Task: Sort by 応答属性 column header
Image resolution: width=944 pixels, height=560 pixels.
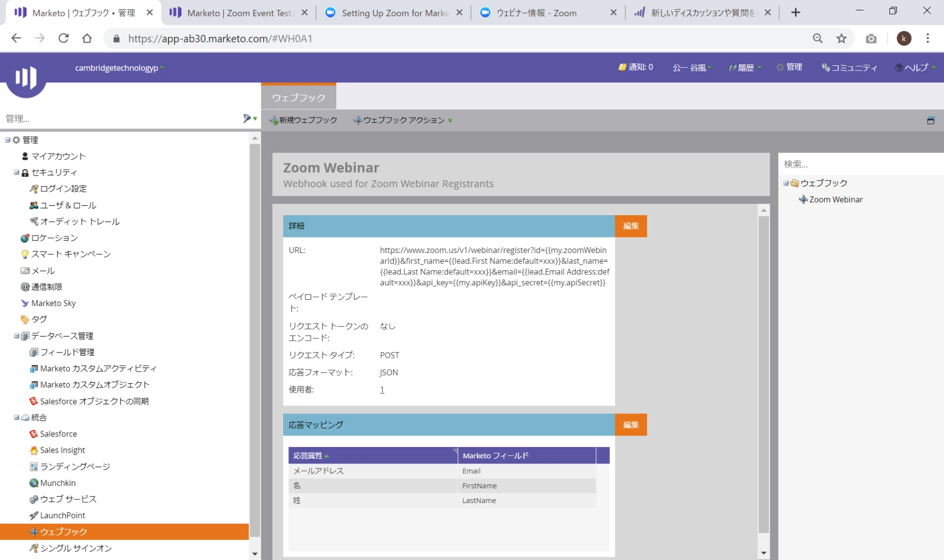Action: point(373,456)
